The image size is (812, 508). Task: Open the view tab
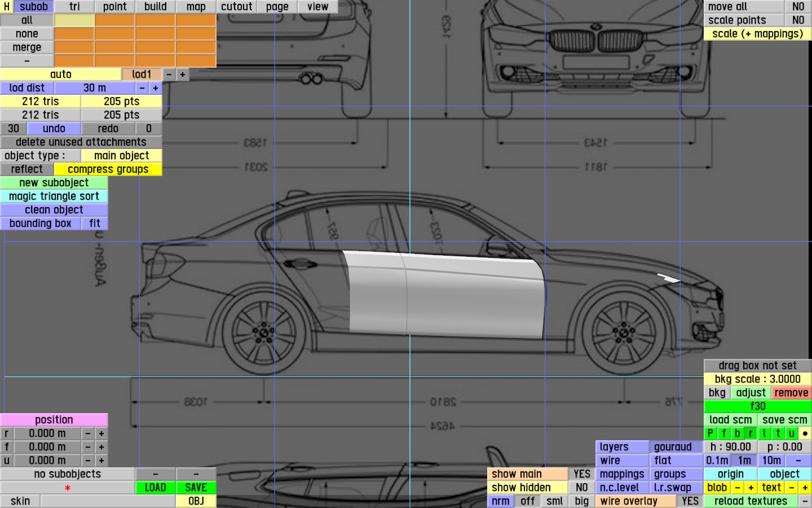318,7
